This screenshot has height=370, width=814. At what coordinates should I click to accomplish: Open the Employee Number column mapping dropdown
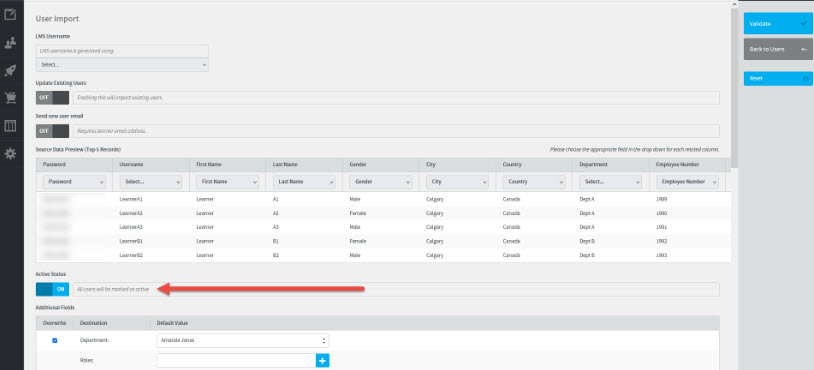point(687,182)
